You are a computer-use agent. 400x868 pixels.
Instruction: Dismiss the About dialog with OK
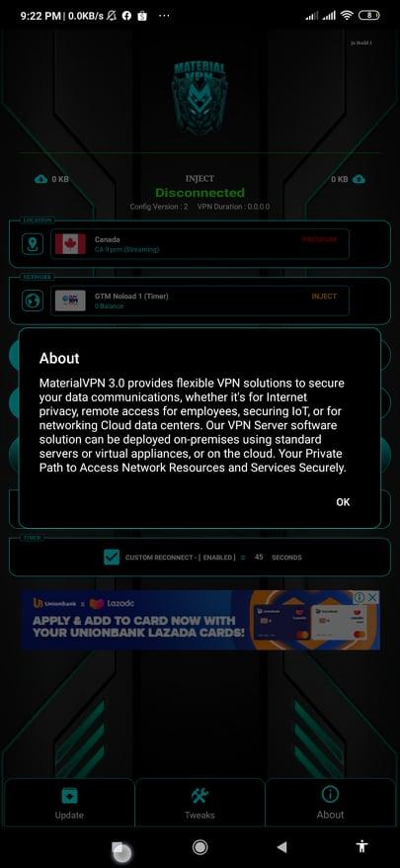point(343,502)
